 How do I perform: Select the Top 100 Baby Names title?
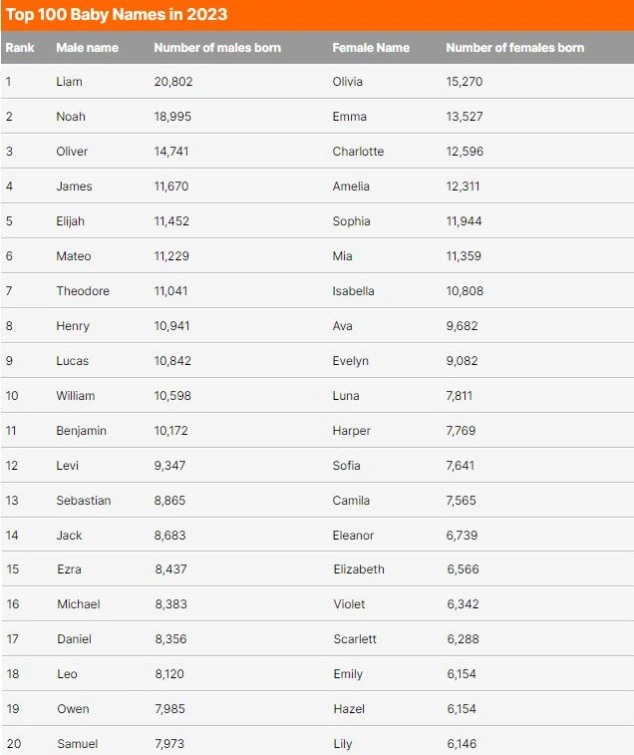pyautogui.click(x=116, y=14)
